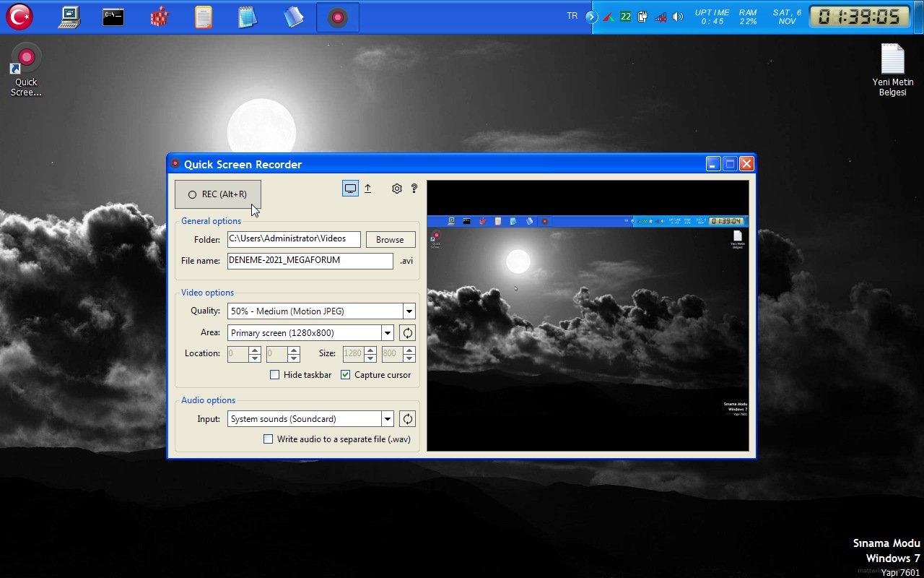The height and width of the screenshot is (578, 924).
Task: Select the screen capture mode monitor icon
Action: [x=350, y=189]
